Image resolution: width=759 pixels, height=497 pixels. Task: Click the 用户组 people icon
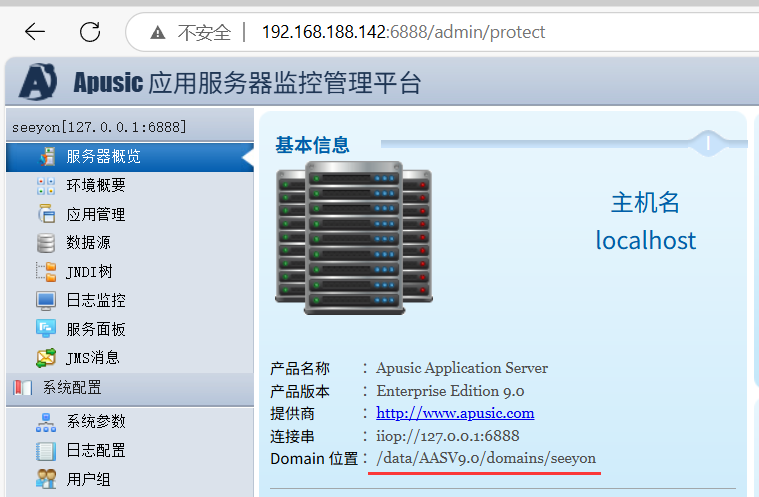point(46,479)
